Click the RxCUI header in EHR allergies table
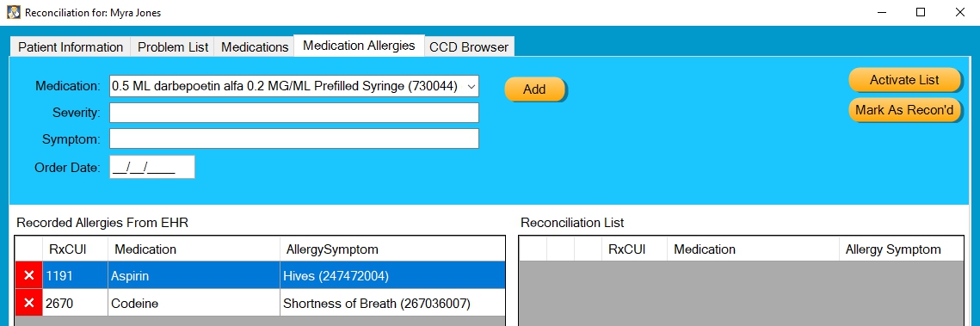The height and width of the screenshot is (326, 980). point(75,249)
